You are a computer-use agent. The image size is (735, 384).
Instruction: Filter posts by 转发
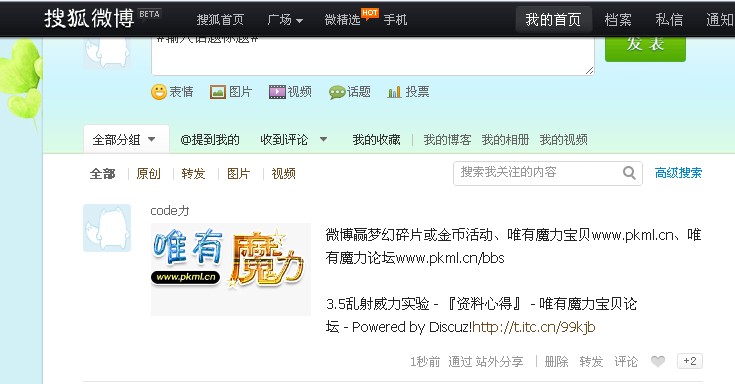click(x=193, y=174)
